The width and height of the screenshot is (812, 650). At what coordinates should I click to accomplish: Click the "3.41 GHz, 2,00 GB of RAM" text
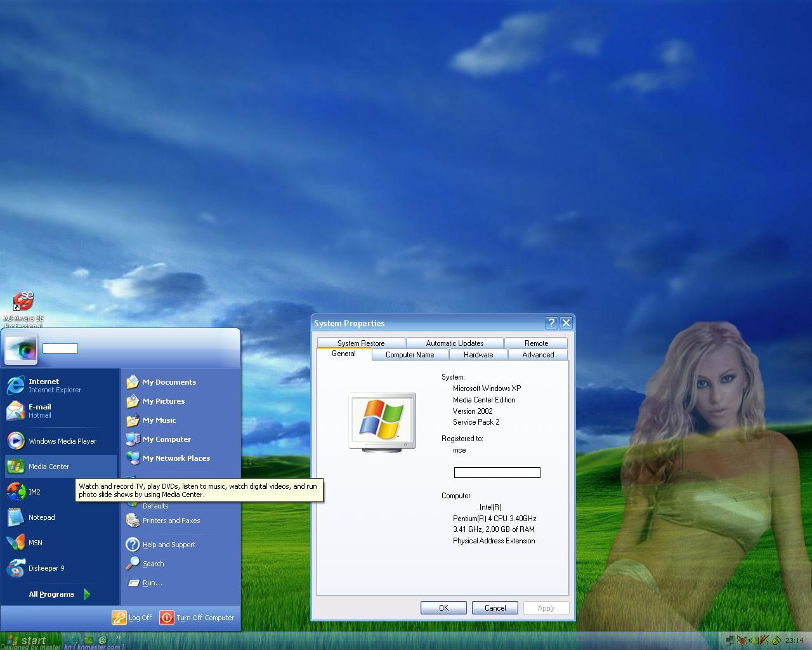click(494, 529)
